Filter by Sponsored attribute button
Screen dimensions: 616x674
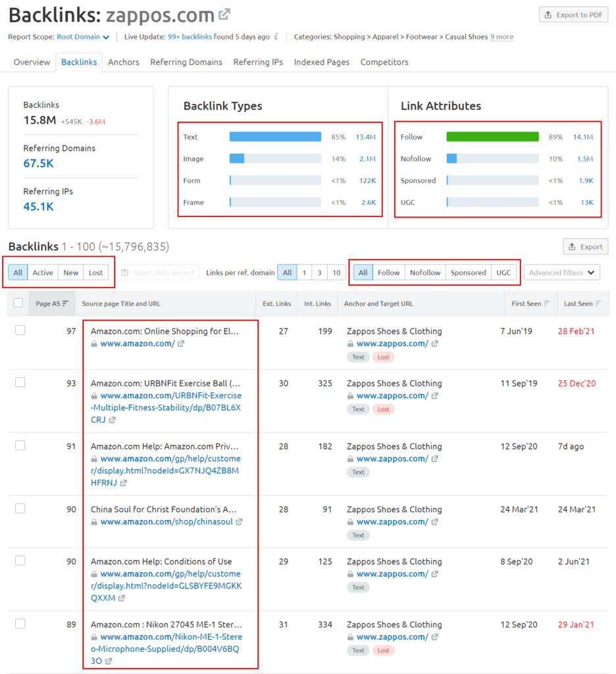coord(468,272)
